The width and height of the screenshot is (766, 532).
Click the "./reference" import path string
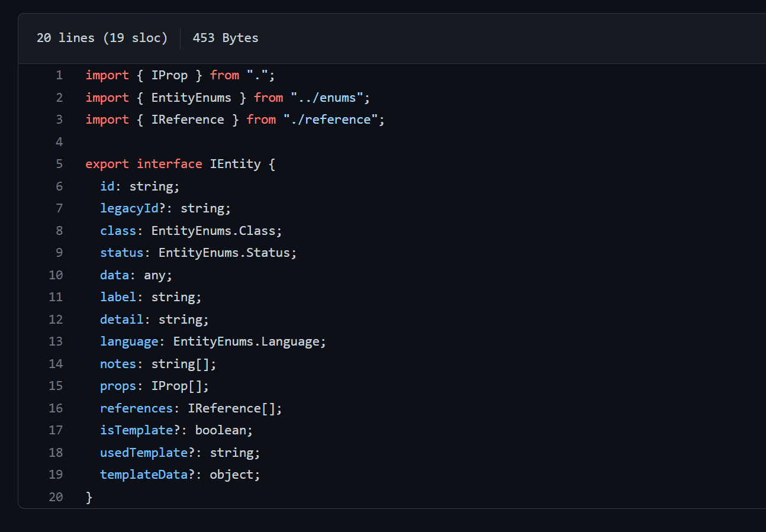[x=330, y=120]
